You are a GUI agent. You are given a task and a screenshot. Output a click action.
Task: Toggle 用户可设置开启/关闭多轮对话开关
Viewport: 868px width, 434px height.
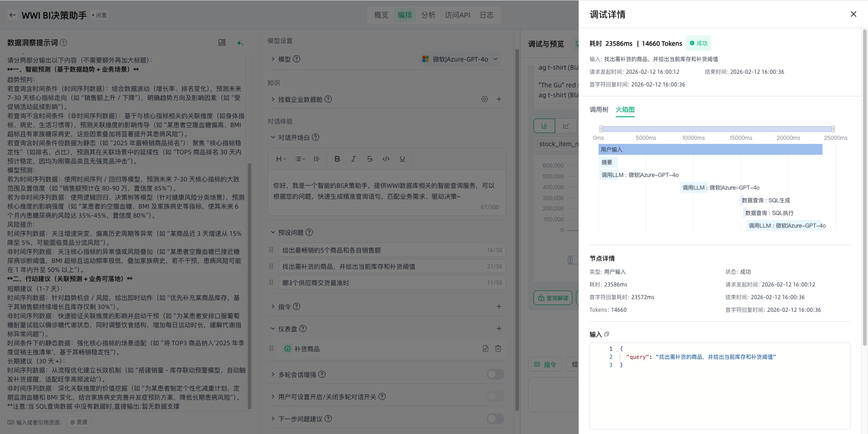pyautogui.click(x=495, y=396)
